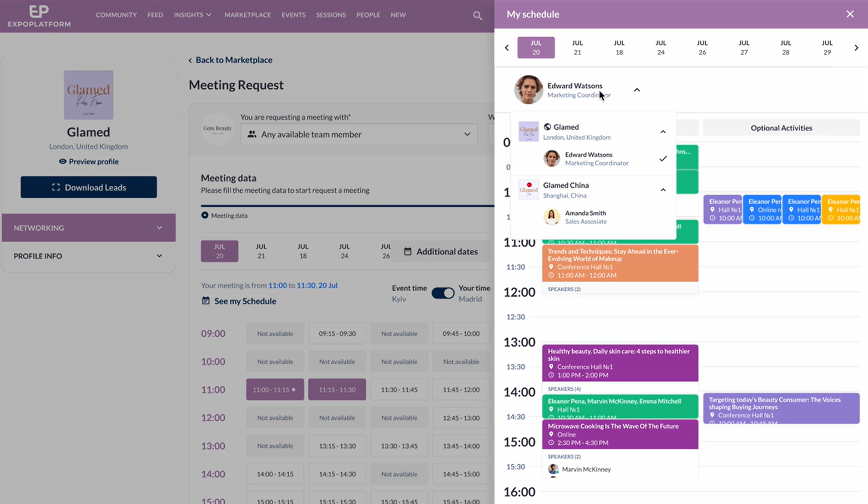Click calendar icon beside See my Schedule
The image size is (868, 504).
[x=206, y=301]
